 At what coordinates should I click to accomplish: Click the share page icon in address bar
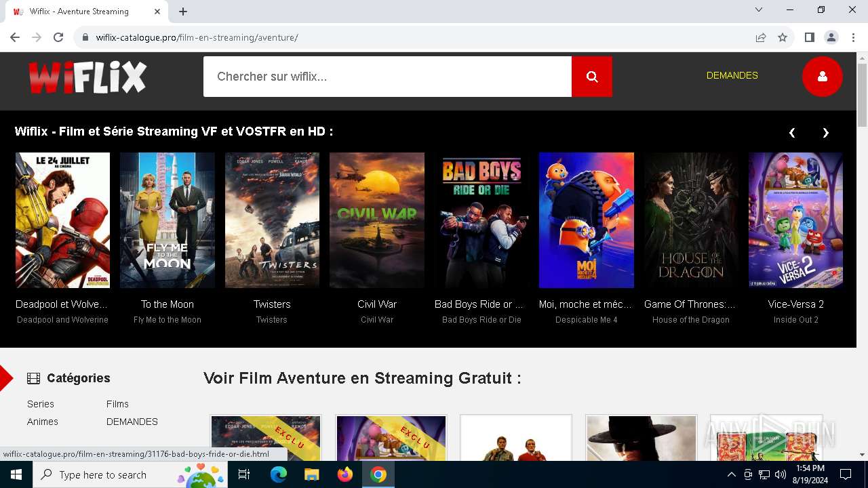click(x=761, y=37)
